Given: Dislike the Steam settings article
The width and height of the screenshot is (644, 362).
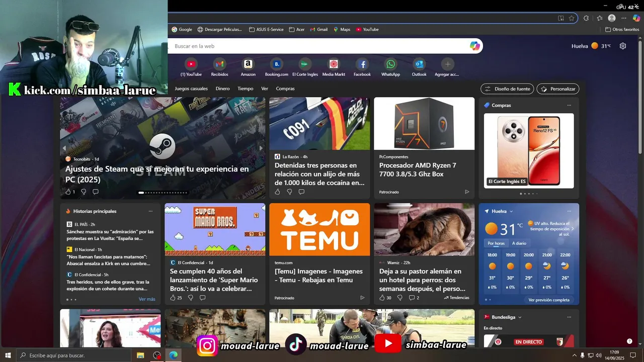Looking at the screenshot, I should 84,192.
